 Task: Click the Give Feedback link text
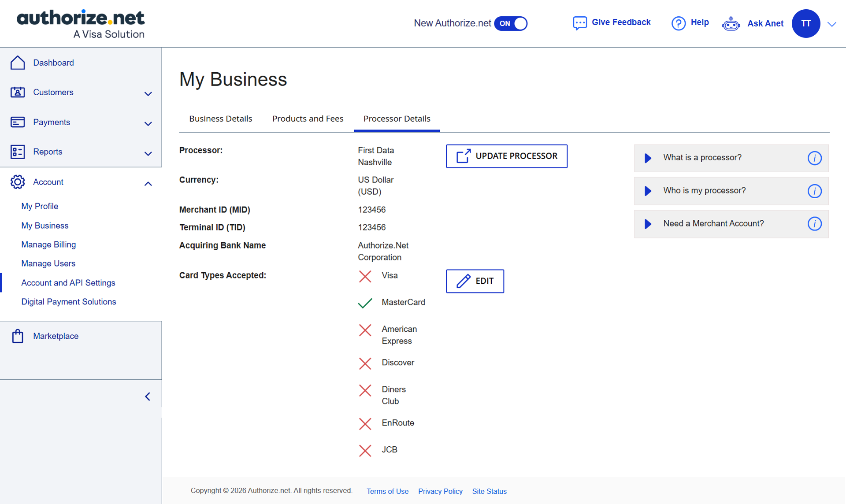coord(621,22)
